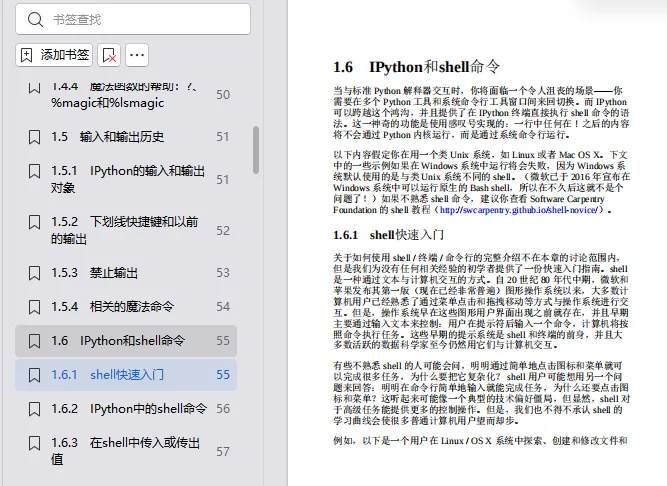Click bookmark icon beside 1.6.2 entry
The image size is (667, 486).
tap(34, 409)
